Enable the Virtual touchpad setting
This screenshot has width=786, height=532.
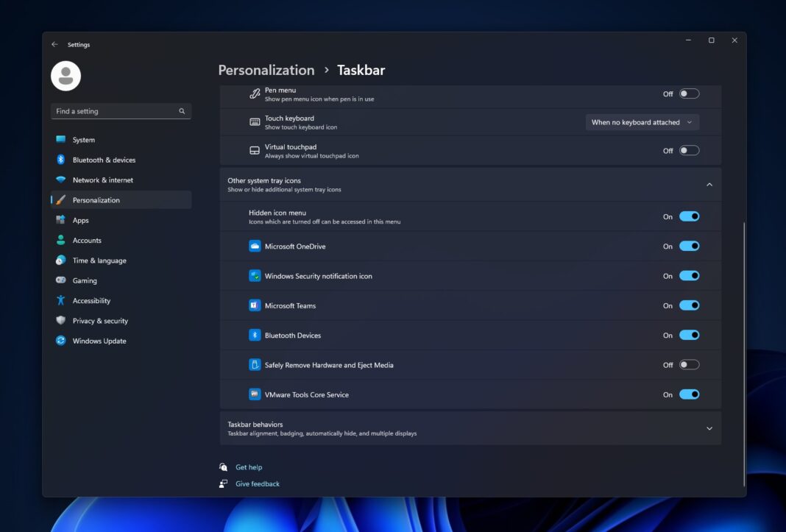(689, 149)
